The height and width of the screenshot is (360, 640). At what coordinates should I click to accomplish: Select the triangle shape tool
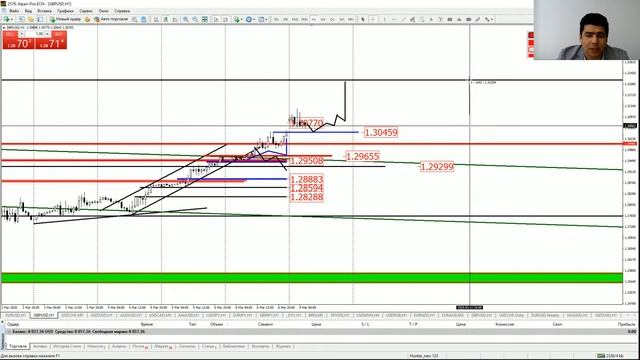click(459, 19)
